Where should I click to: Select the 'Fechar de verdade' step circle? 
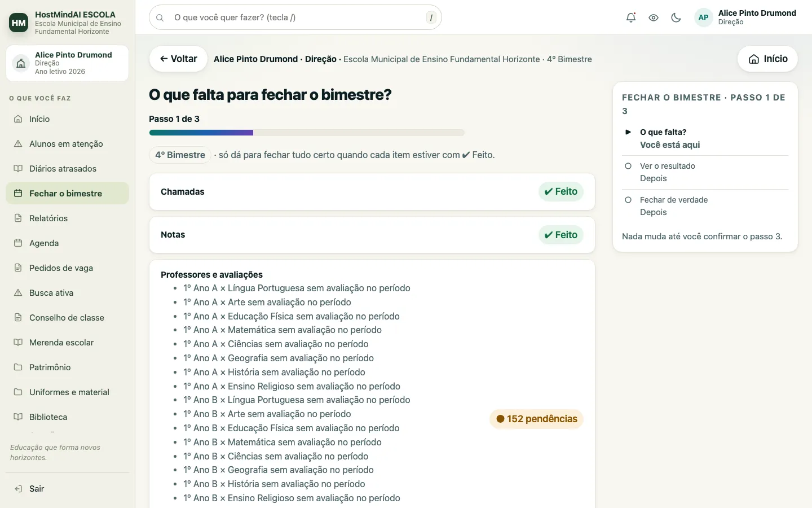pyautogui.click(x=628, y=200)
